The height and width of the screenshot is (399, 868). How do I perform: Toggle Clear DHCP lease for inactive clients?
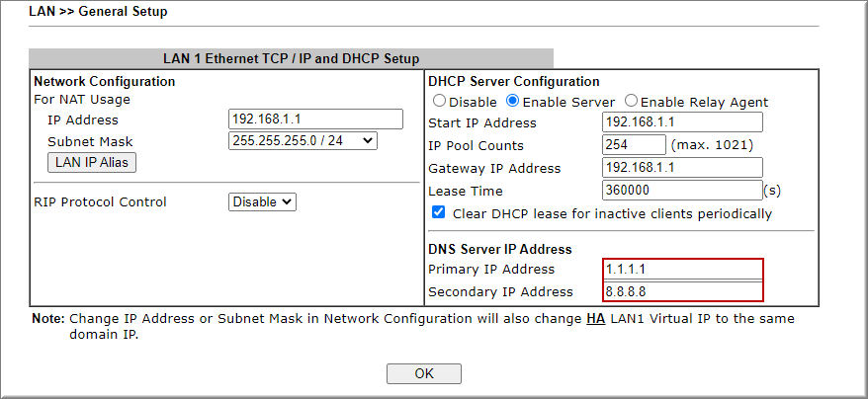[439, 213]
